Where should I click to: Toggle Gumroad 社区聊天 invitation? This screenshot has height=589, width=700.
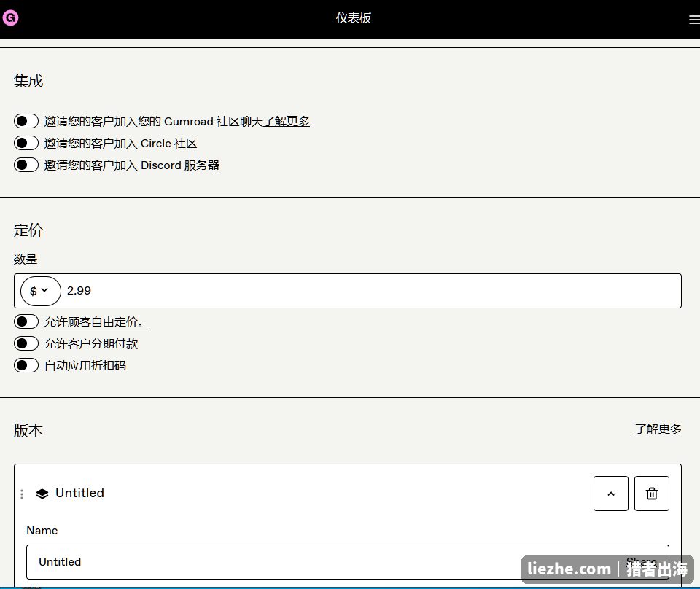[x=26, y=121]
